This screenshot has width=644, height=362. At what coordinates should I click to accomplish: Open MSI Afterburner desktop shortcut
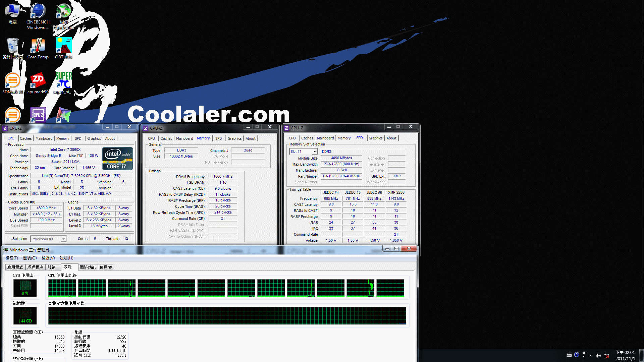tap(63, 16)
